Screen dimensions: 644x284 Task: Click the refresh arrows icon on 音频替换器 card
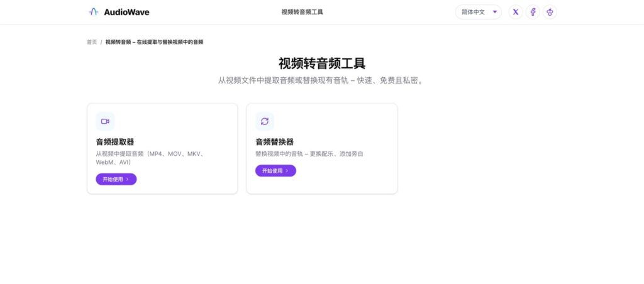[x=265, y=121]
